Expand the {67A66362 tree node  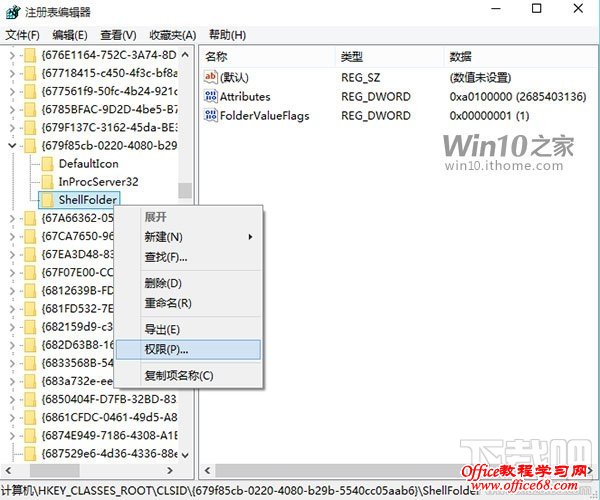click(x=12, y=218)
